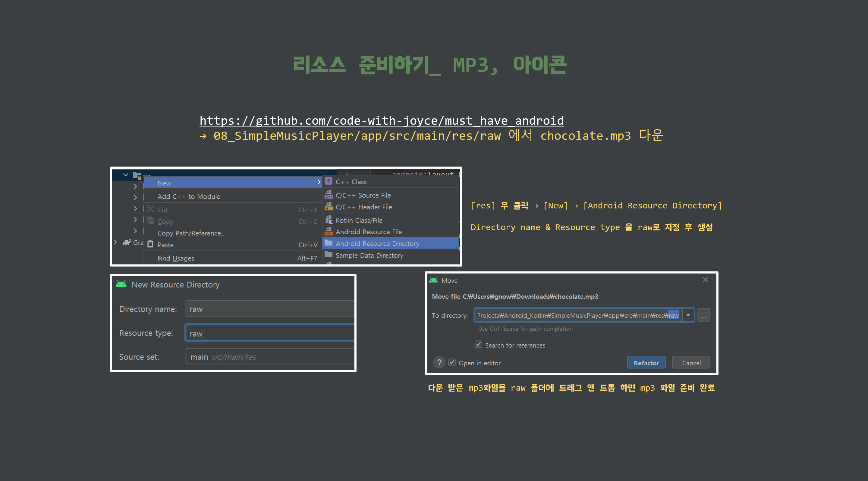Click the C++ Class icon
Image resolution: width=868 pixels, height=481 pixels.
click(x=329, y=181)
